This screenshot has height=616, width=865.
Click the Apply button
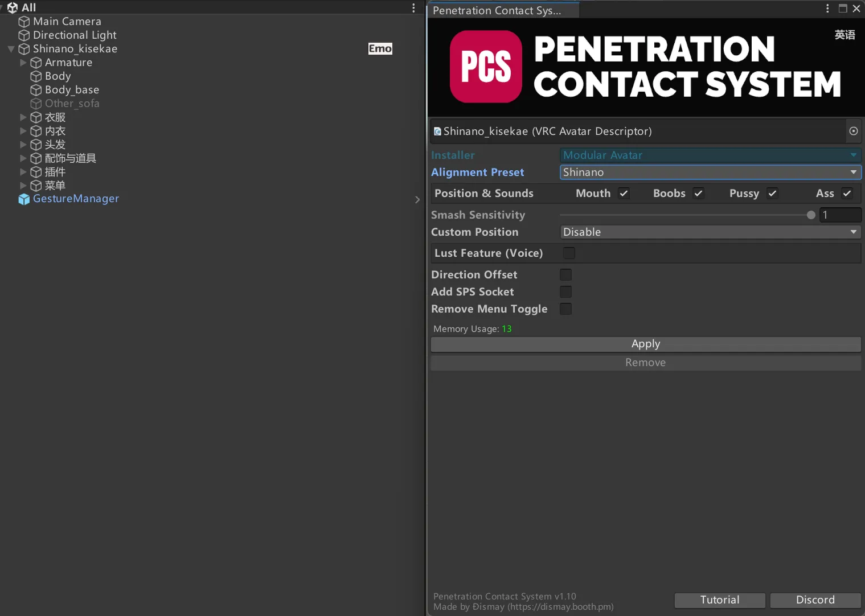pyautogui.click(x=646, y=344)
